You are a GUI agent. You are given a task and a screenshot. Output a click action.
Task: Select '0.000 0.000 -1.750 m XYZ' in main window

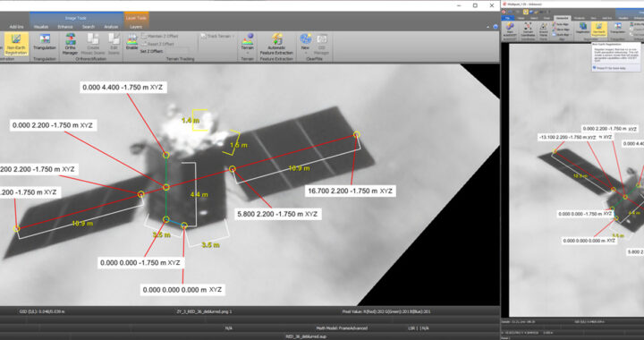[x=140, y=262]
